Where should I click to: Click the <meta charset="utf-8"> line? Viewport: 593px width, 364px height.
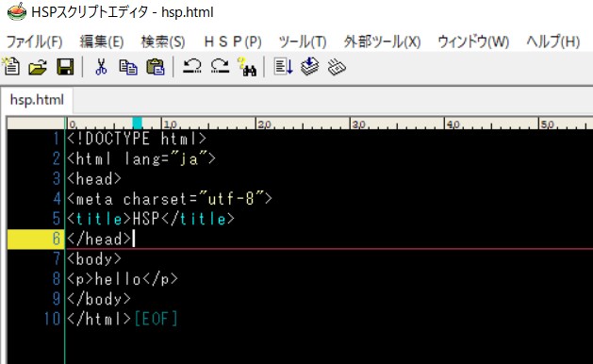click(x=170, y=199)
